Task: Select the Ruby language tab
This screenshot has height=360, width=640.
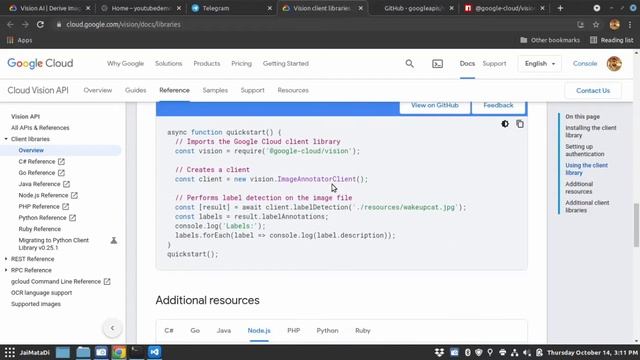Action: tap(363, 331)
